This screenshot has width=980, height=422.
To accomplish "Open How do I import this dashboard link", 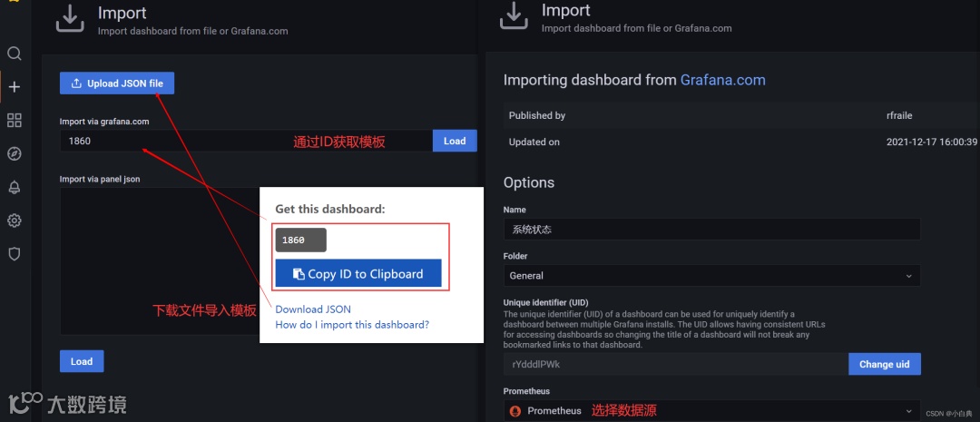I will pos(352,325).
